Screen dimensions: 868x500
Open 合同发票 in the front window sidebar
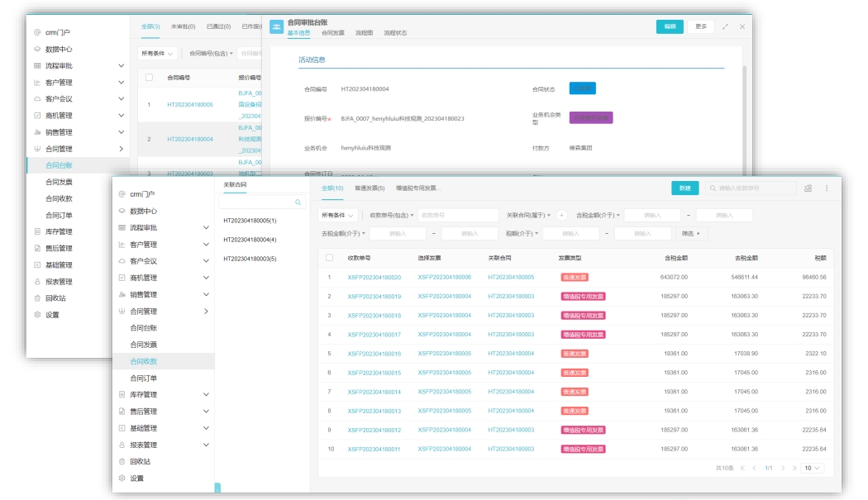coord(143,345)
